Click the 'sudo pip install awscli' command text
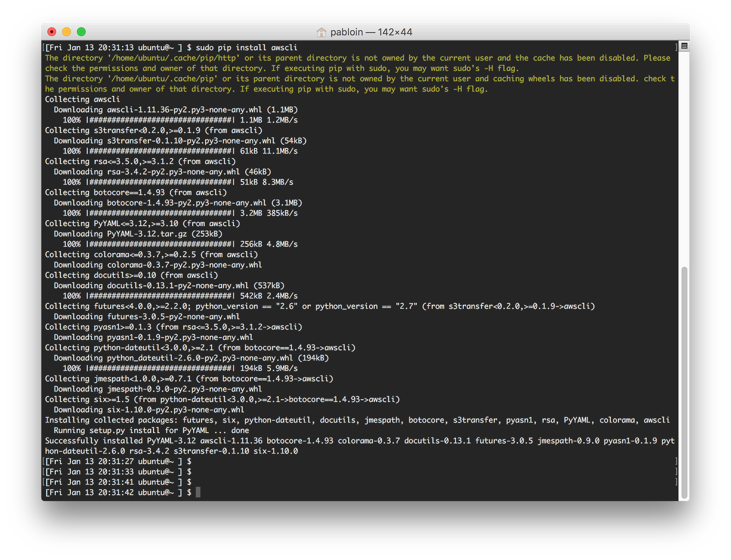731x560 pixels. pyautogui.click(x=247, y=48)
